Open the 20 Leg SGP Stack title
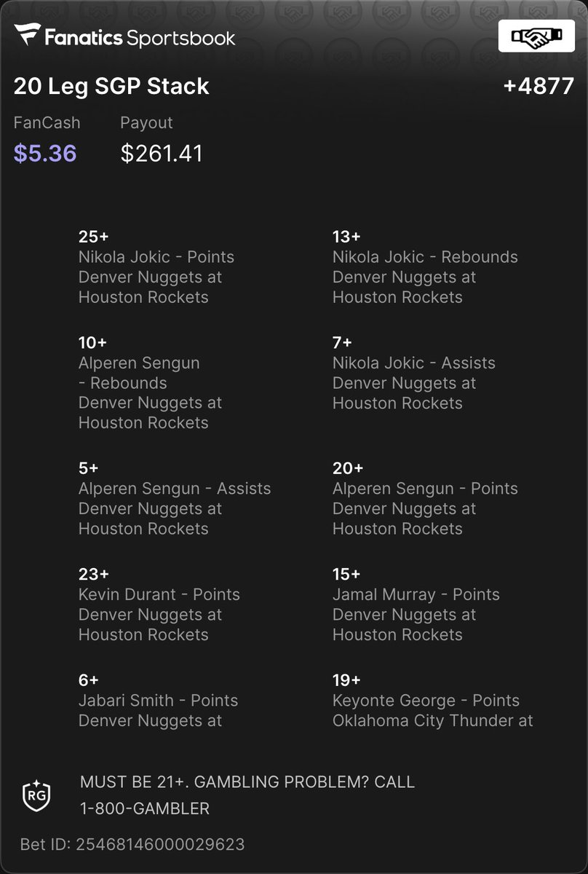This screenshot has width=588, height=874. 111,86
